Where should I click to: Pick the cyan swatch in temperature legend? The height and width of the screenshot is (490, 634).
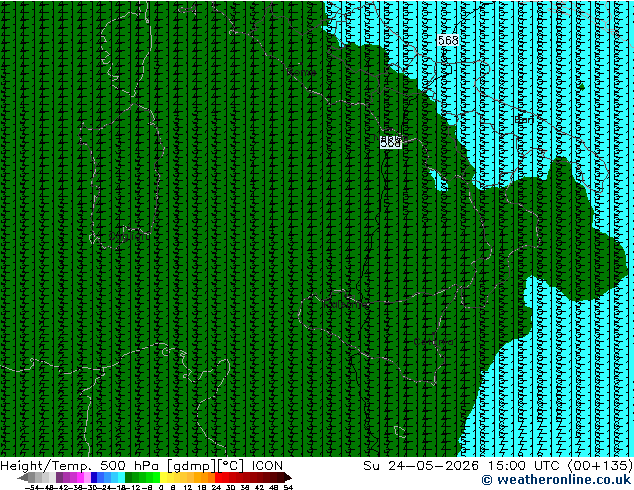click(x=121, y=478)
